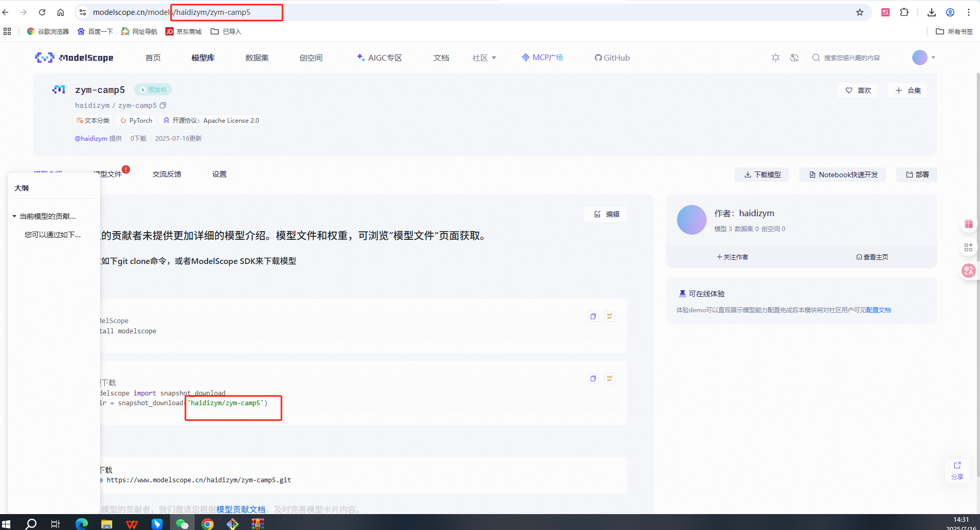Click the author avatar haidizym in side card

tap(692, 220)
